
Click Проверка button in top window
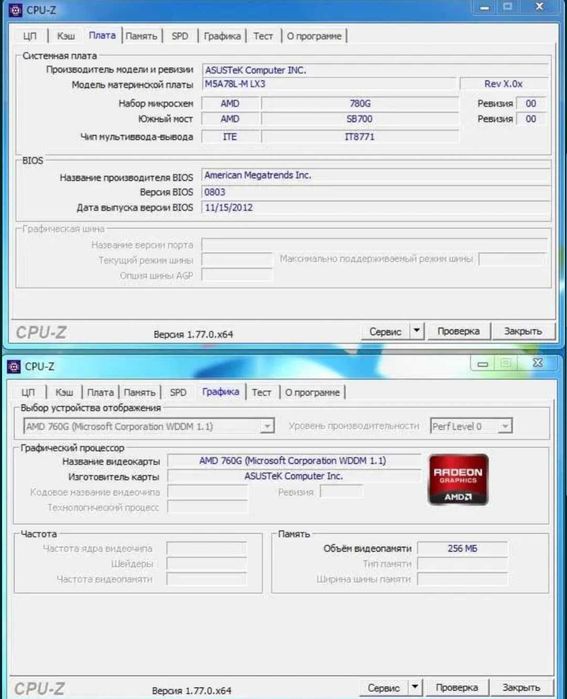click(459, 331)
